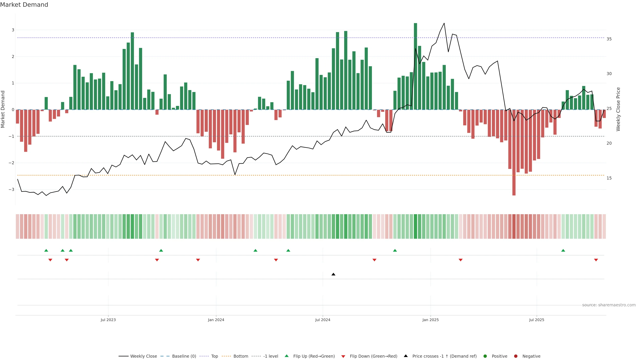Click the latest green Flip Up marker after Jul 2025
Viewport: 644px width, 362px height.
click(563, 250)
